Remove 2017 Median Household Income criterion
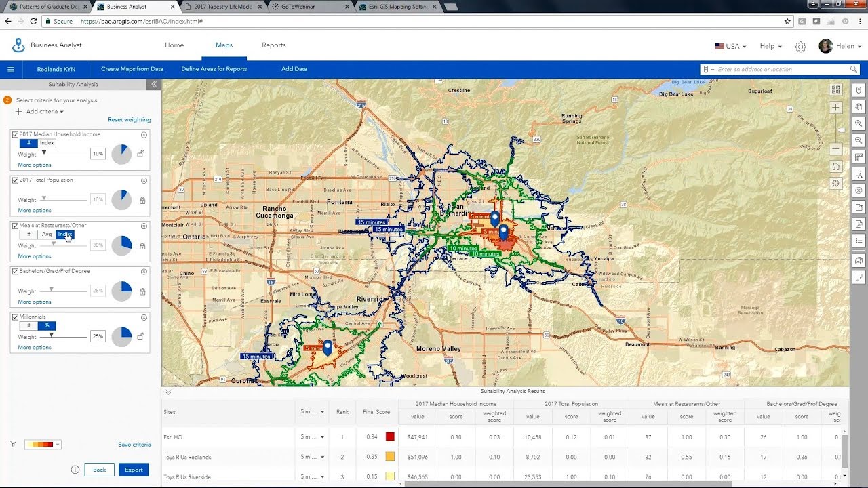The width and height of the screenshot is (868, 488). pyautogui.click(x=144, y=135)
